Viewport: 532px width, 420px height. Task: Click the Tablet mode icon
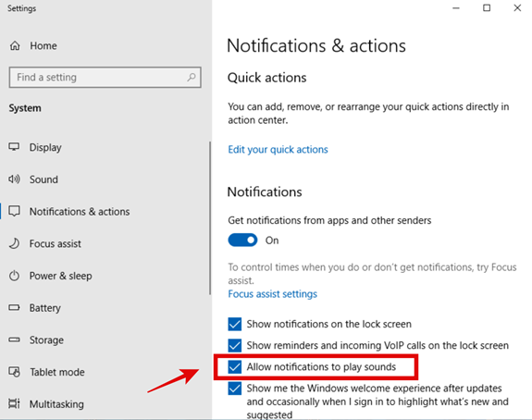point(14,372)
